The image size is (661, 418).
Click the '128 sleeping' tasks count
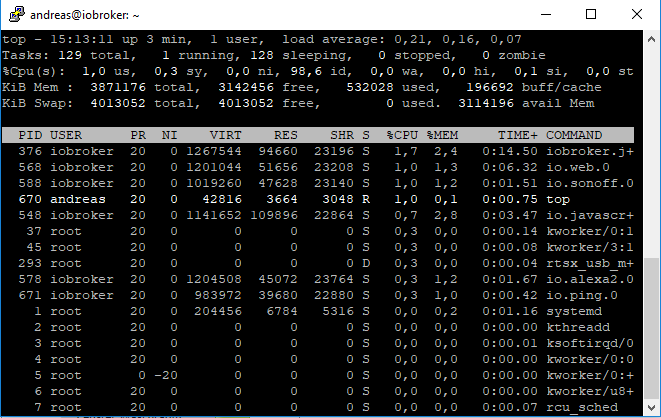(298, 56)
